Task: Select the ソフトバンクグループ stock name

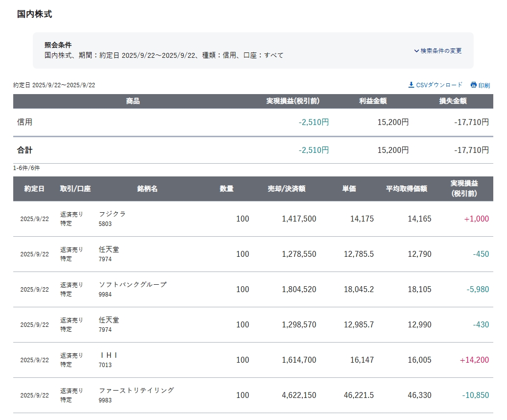Action: [x=133, y=285]
